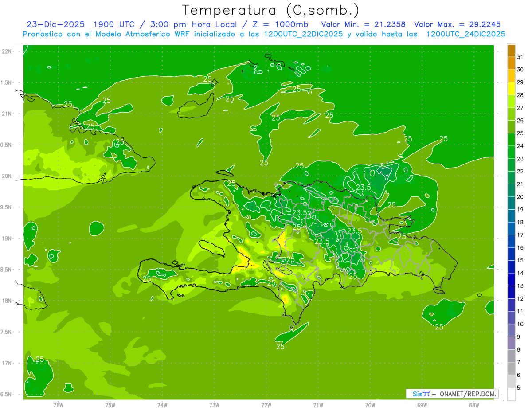The width and height of the screenshot is (532, 411).
Task: Click legend value '28' on the color bar
Action: click(x=520, y=95)
